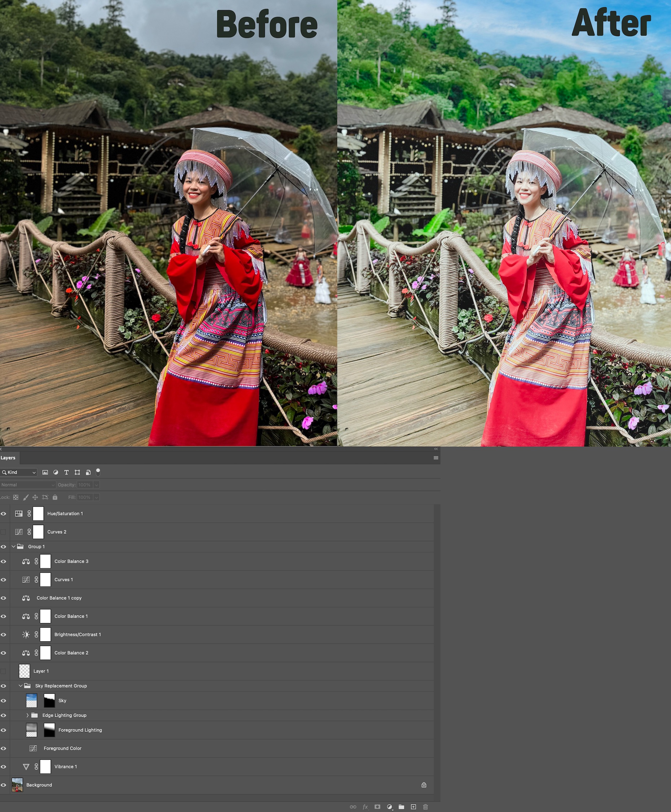Click Background layer lock icon
The width and height of the screenshot is (671, 812).
tap(424, 785)
